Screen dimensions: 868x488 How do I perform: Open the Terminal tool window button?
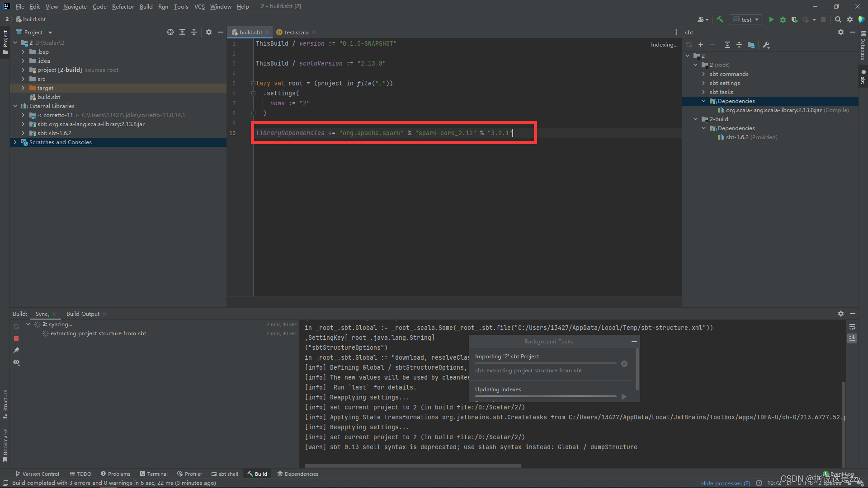pyautogui.click(x=154, y=474)
